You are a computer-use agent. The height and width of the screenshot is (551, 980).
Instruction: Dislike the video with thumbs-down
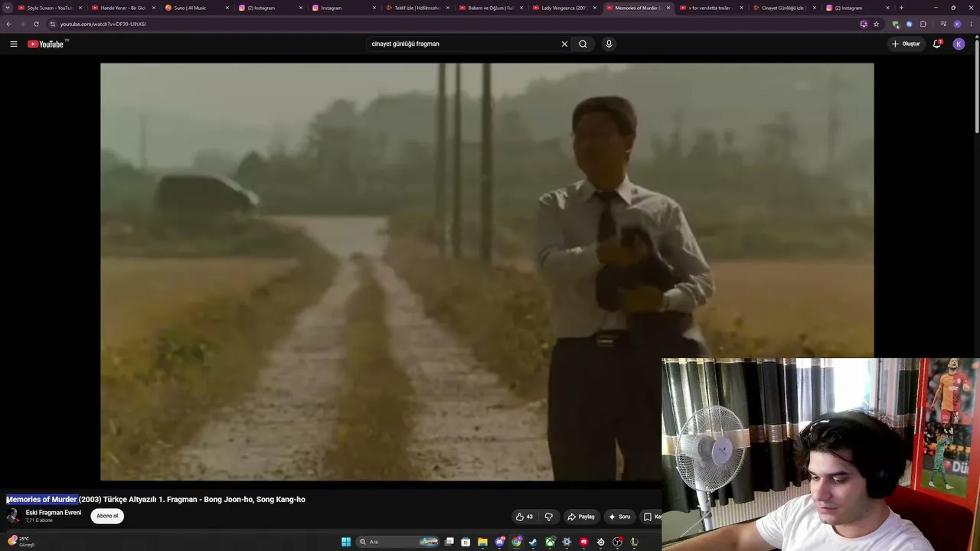point(548,517)
